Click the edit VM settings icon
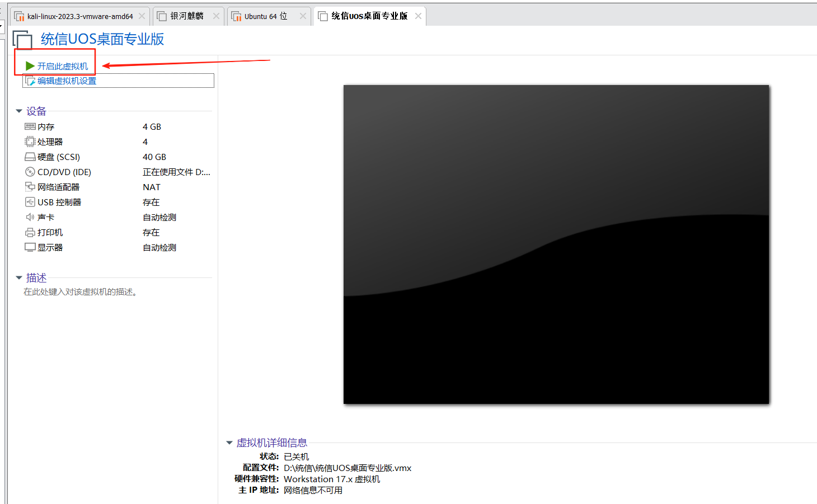817x504 pixels. [x=30, y=81]
